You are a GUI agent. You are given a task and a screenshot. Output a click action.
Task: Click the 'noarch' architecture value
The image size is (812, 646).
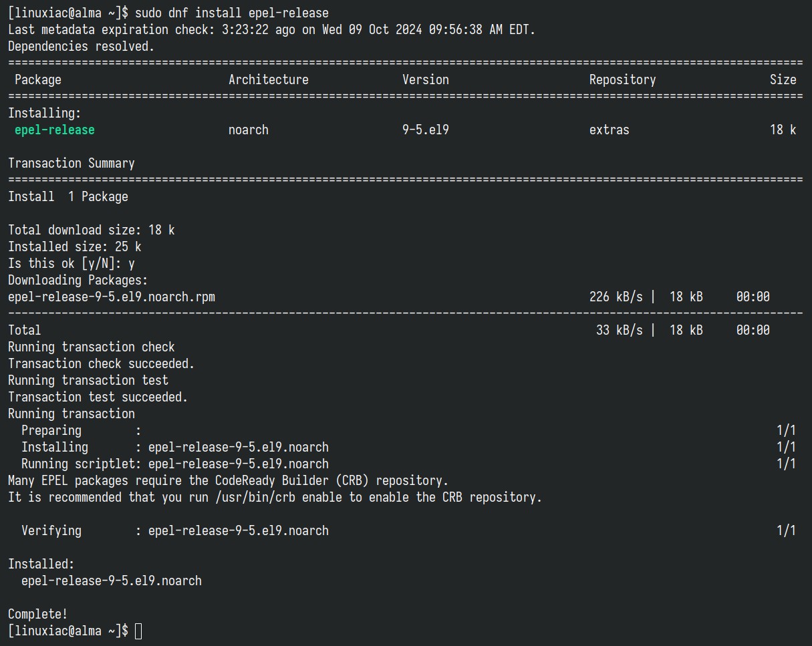tap(249, 130)
